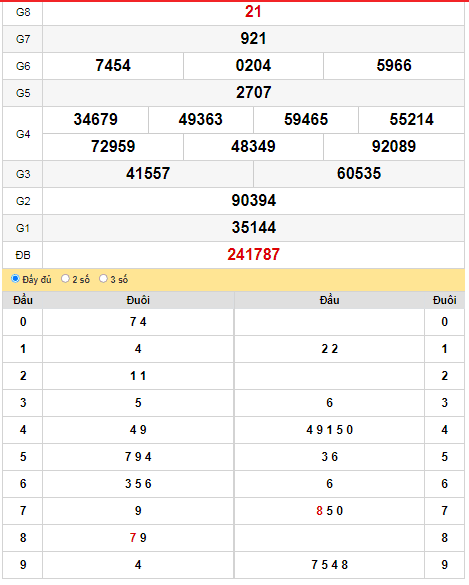Viewport: 469px width, 585px height.
Task: Click the G2 result 90394
Action: tap(254, 201)
